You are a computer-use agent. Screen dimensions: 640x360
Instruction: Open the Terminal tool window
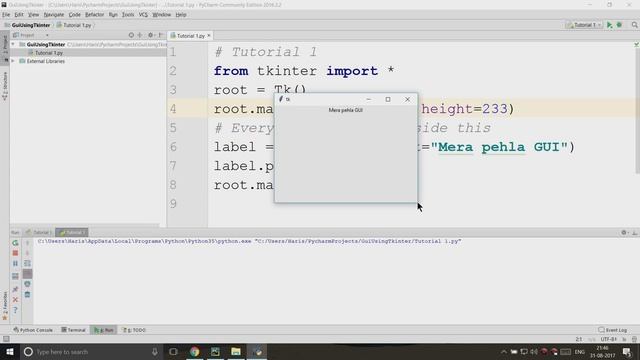pyautogui.click(x=73, y=330)
